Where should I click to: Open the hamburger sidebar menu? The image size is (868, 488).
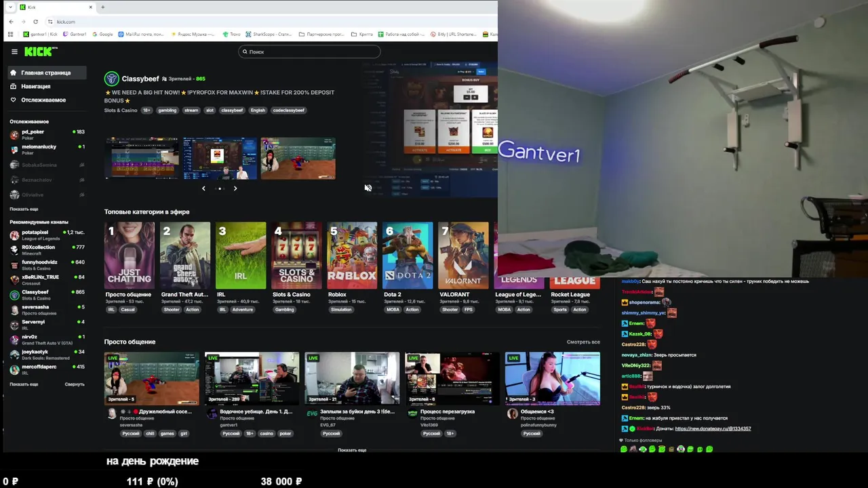point(14,52)
